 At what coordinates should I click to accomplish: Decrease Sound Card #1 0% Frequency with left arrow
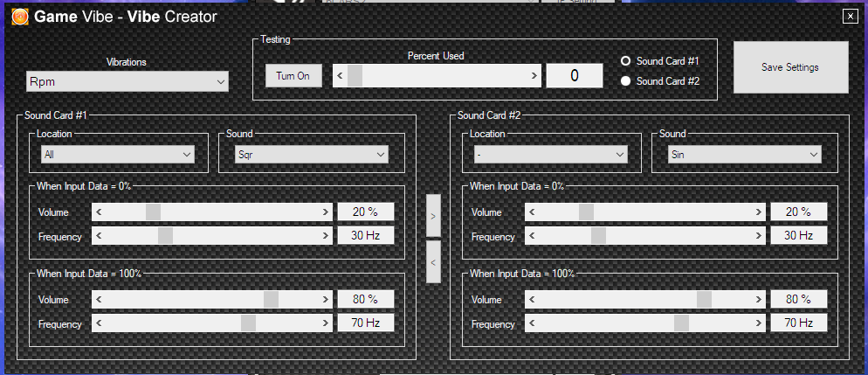pyautogui.click(x=99, y=235)
